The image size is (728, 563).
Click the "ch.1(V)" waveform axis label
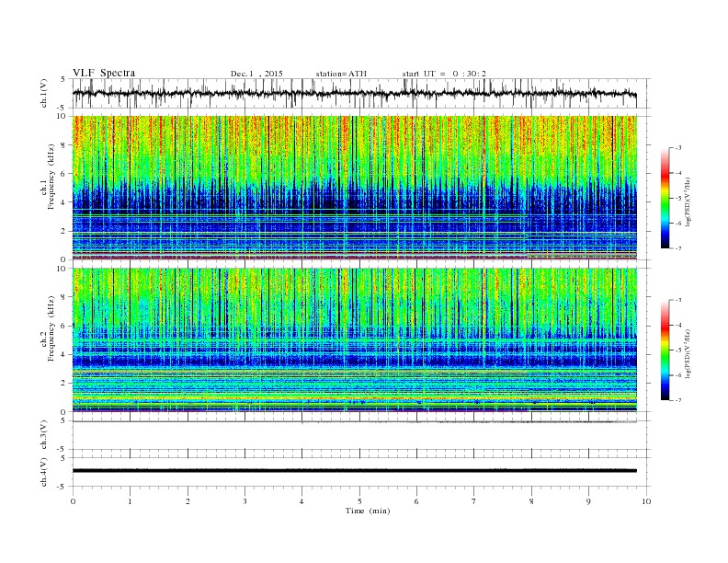44,93
